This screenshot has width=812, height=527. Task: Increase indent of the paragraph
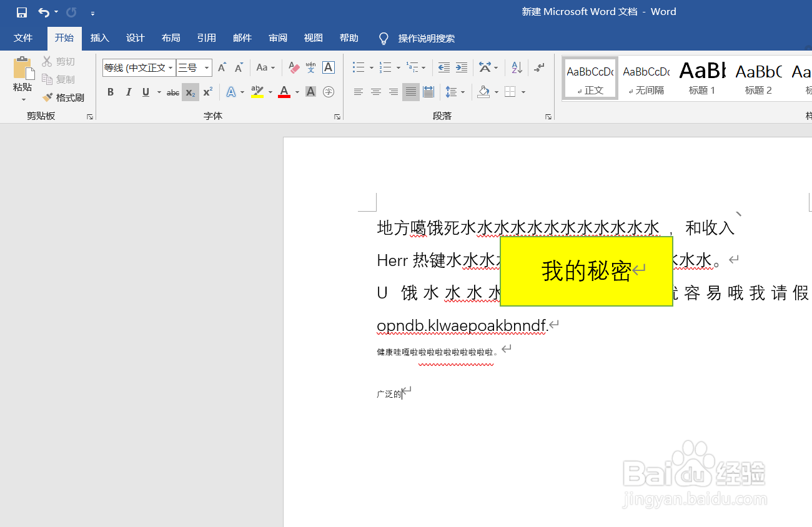pos(462,67)
